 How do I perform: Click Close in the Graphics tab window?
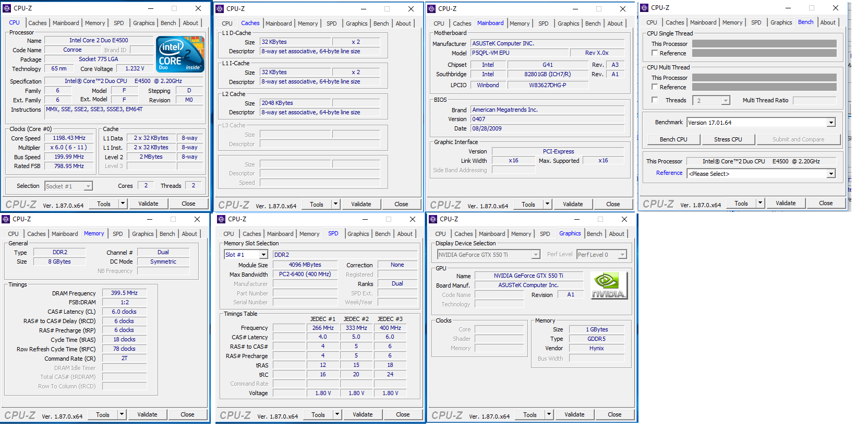point(614,414)
